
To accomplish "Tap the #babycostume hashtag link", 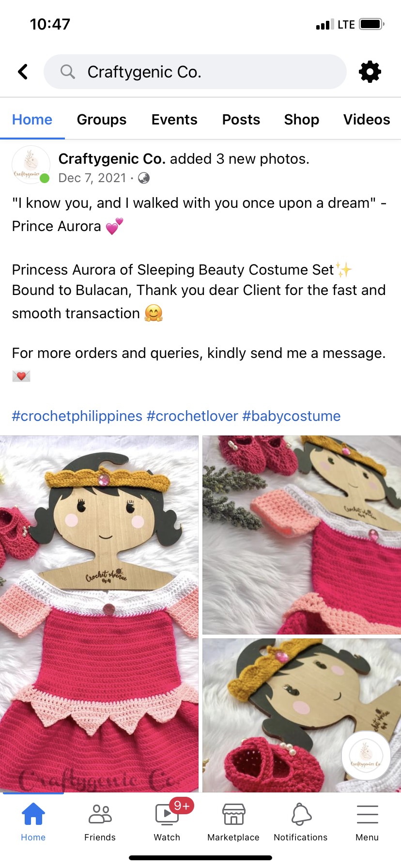I will click(292, 416).
